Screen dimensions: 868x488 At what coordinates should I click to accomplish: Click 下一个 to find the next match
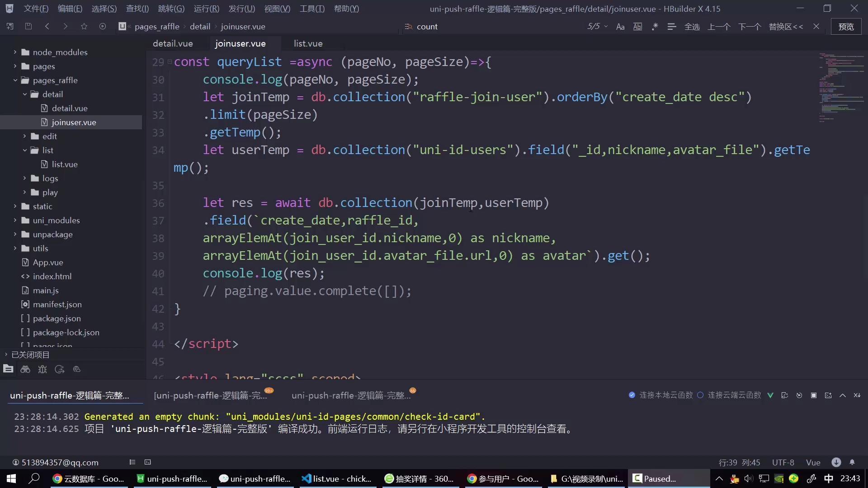coord(749,27)
